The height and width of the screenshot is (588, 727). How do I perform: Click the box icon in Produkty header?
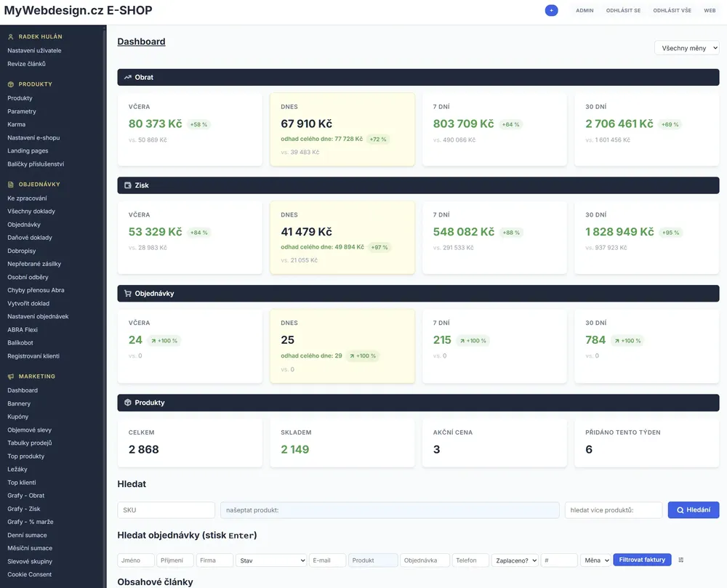tap(127, 403)
